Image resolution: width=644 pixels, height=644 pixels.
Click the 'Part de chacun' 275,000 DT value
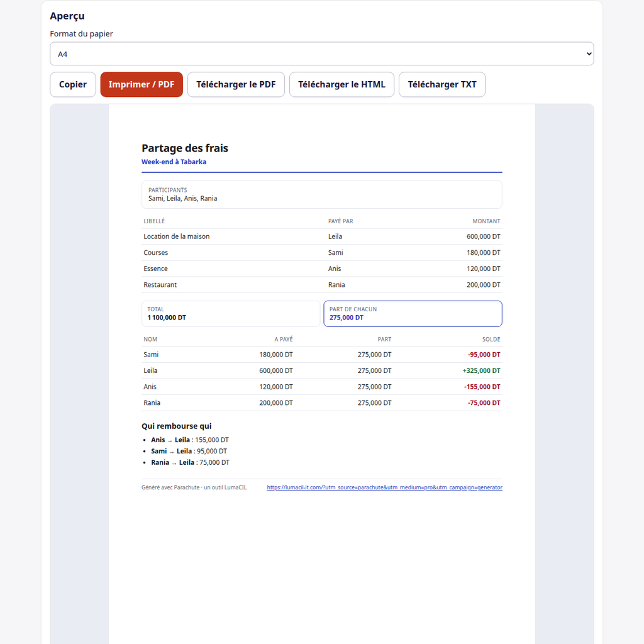(x=347, y=318)
